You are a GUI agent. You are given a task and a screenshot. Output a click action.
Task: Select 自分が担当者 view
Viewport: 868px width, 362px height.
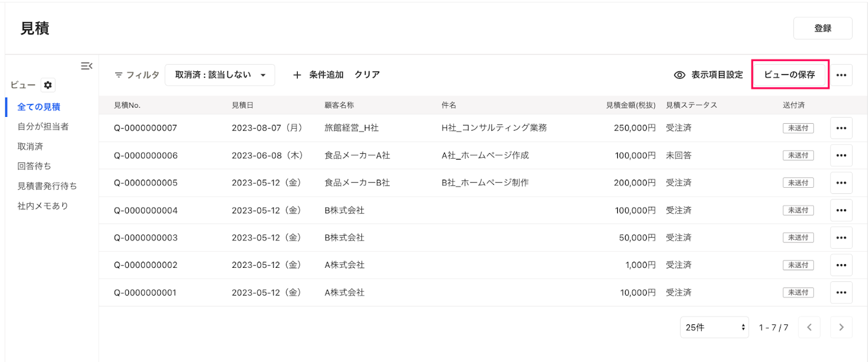pyautogui.click(x=43, y=127)
